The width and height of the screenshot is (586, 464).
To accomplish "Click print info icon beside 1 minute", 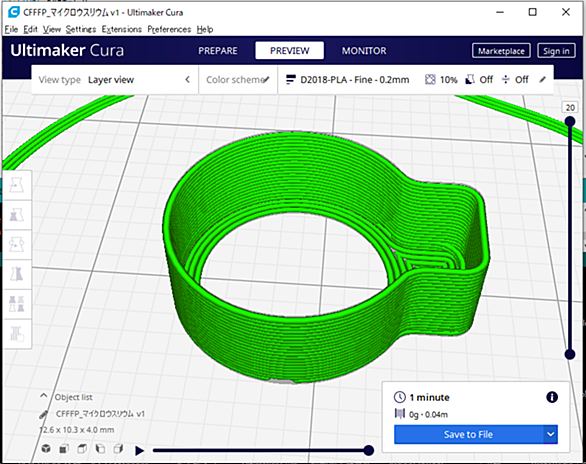I will coord(552,397).
